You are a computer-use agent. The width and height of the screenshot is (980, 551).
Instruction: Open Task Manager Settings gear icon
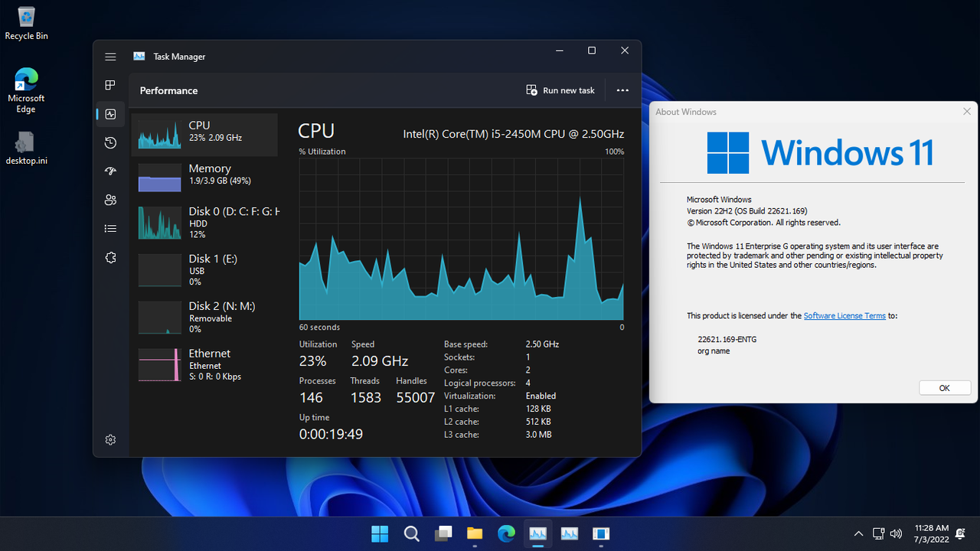click(110, 440)
